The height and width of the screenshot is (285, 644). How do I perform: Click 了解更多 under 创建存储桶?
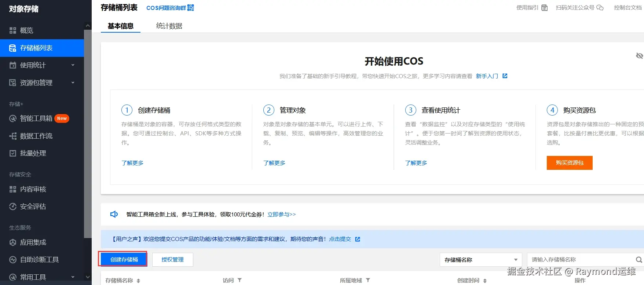point(132,163)
